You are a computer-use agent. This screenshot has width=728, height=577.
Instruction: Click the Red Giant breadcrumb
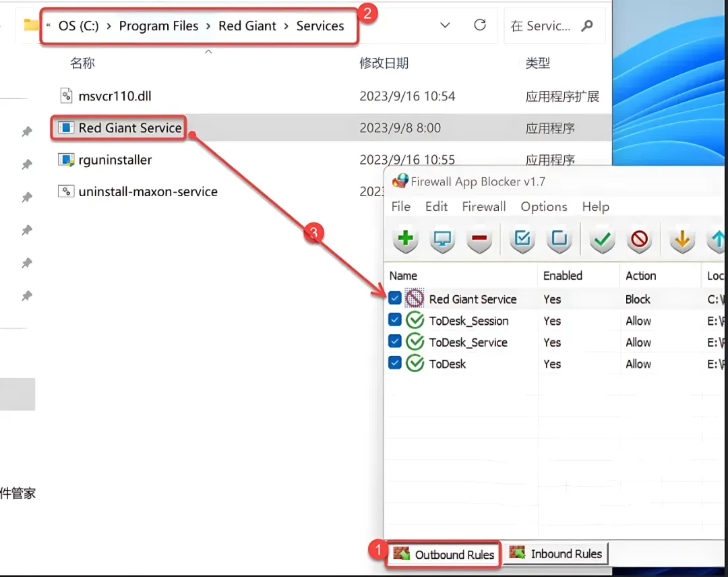(247, 26)
